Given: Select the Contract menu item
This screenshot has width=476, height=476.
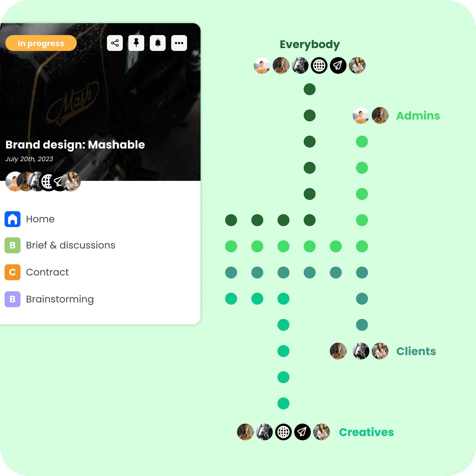Looking at the screenshot, I should point(47,272).
